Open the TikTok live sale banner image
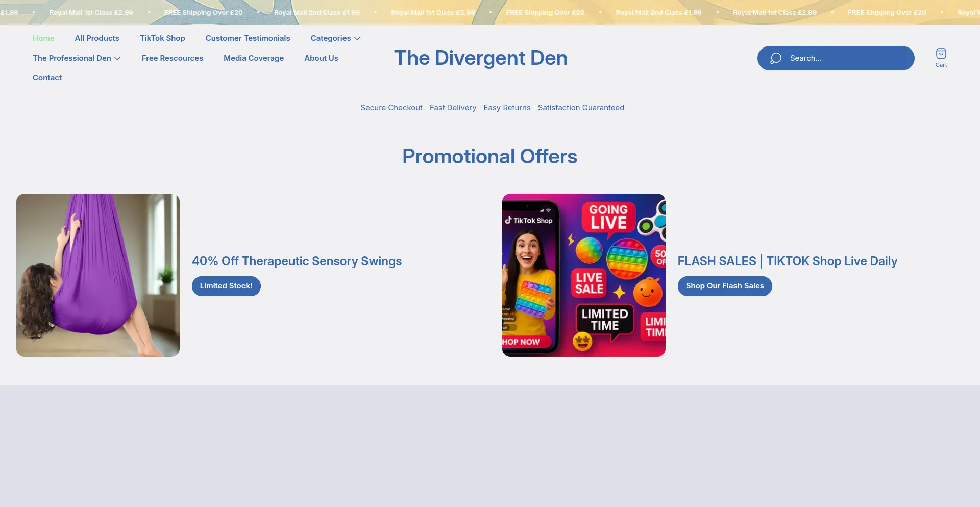 coord(583,275)
